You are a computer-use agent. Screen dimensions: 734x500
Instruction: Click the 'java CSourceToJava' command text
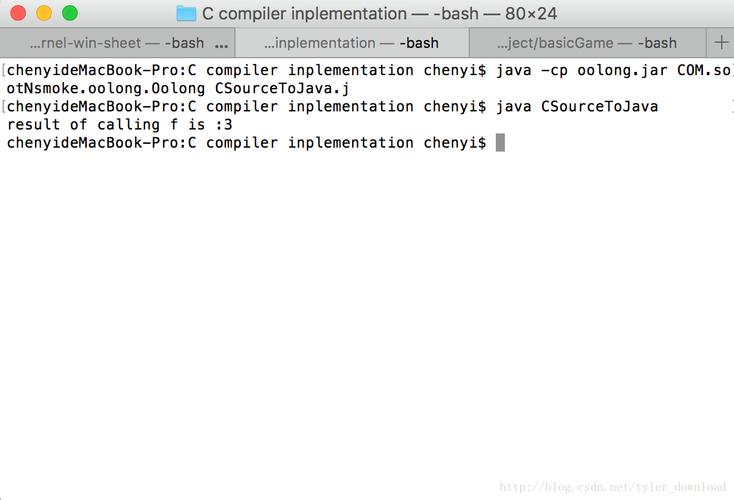(577, 106)
